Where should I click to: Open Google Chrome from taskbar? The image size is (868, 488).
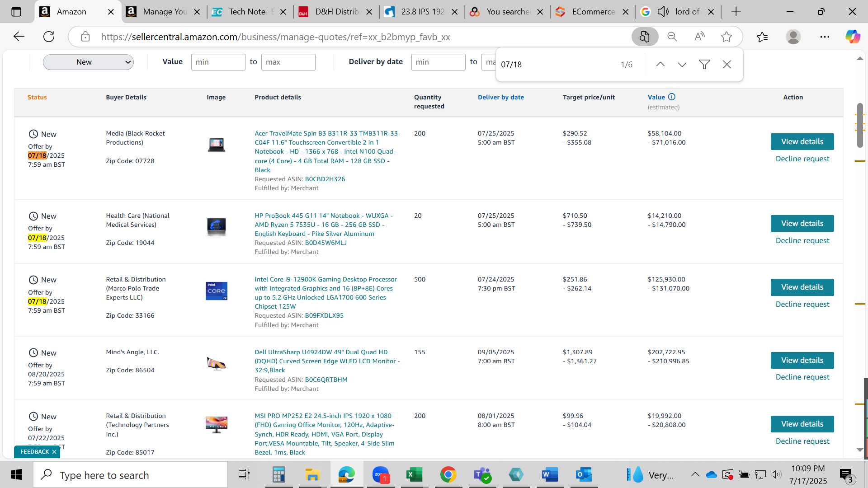448,475
